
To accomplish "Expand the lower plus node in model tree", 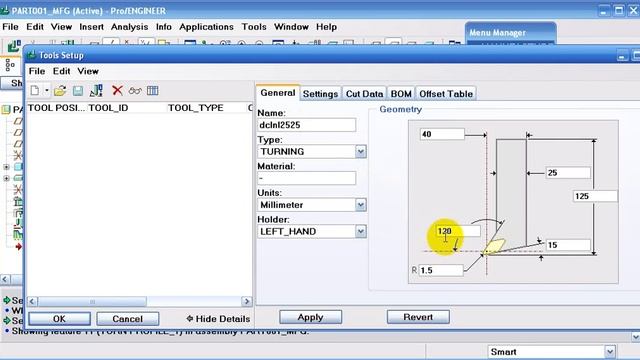I will click(x=6, y=178).
